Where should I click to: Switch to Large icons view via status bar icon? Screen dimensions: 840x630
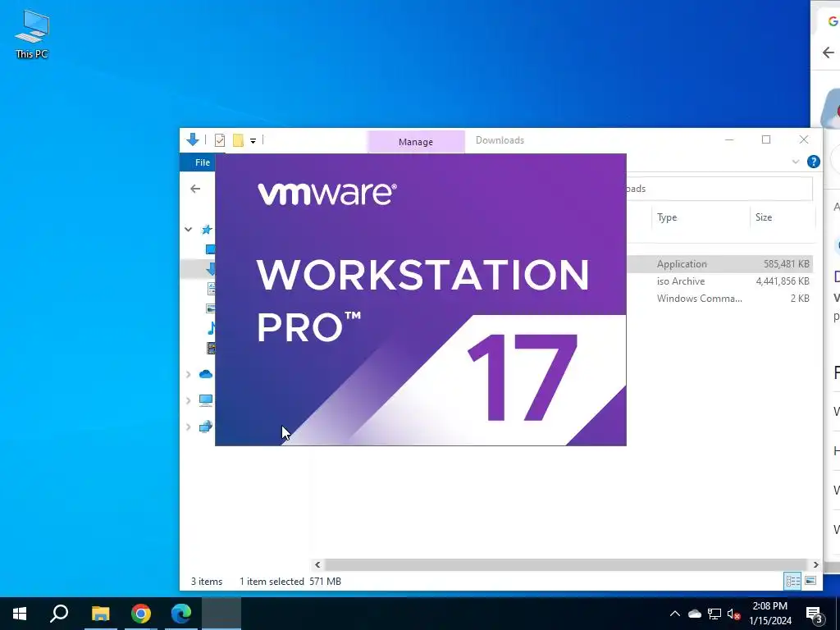(x=810, y=581)
